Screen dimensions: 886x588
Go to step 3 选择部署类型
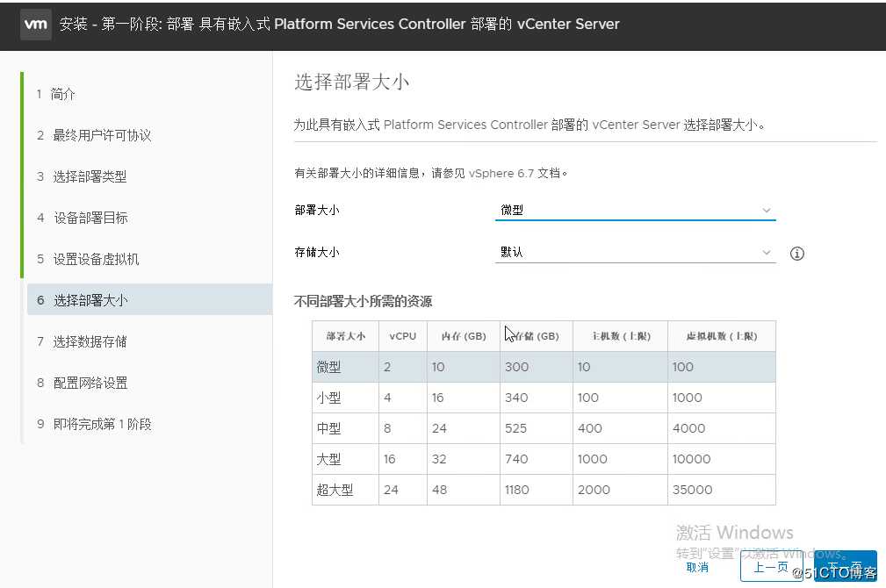(x=82, y=176)
